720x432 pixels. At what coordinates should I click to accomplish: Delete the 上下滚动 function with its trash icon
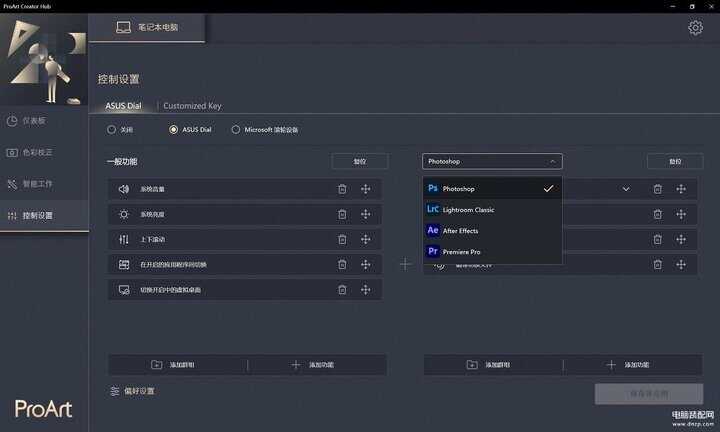coord(342,239)
